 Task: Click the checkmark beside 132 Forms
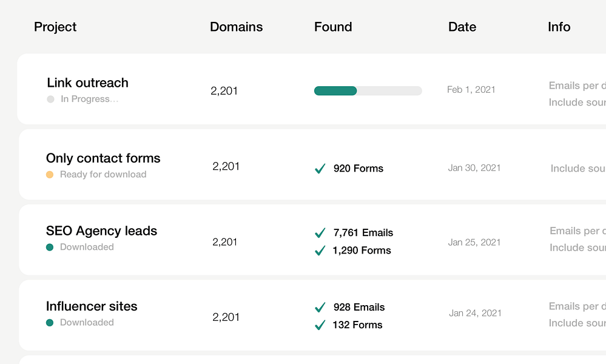point(320,325)
